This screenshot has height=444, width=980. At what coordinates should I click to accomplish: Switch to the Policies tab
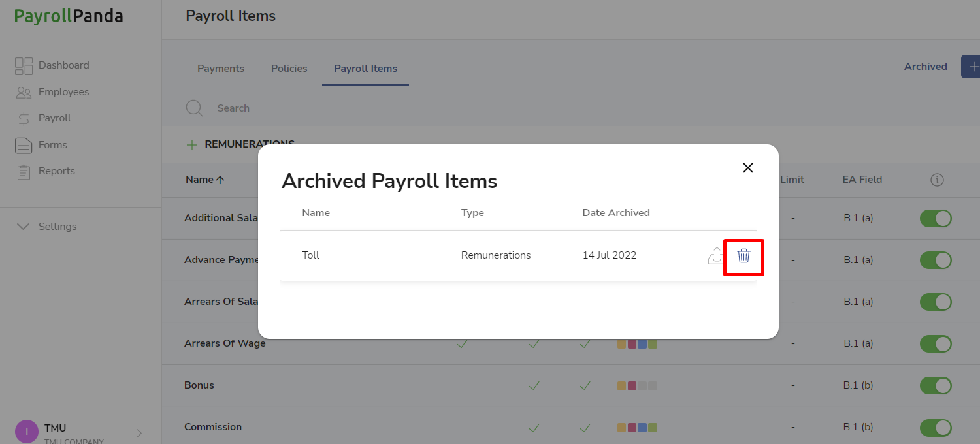289,69
